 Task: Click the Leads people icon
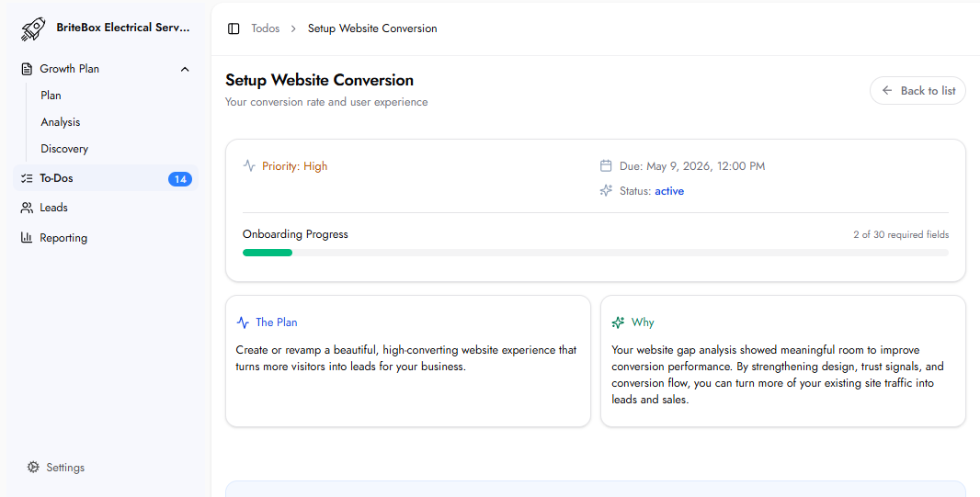27,208
